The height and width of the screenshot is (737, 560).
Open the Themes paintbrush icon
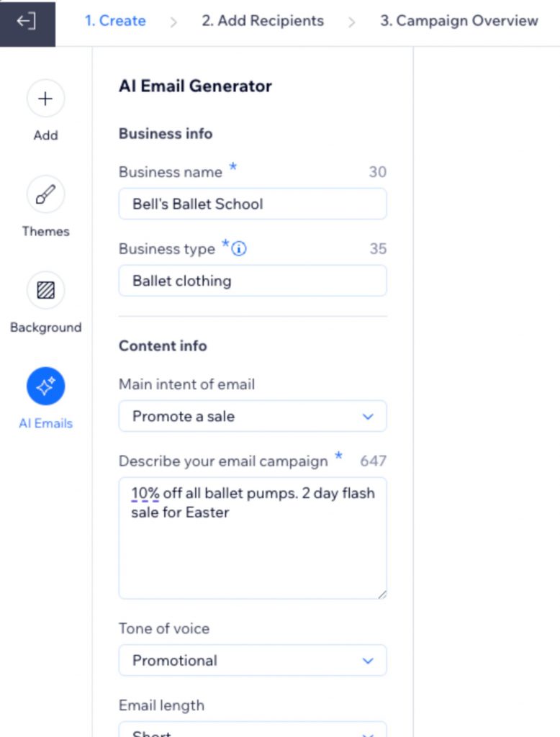pos(45,195)
